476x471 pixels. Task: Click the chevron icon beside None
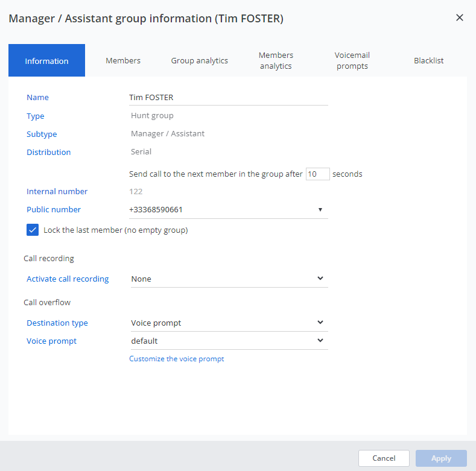(320, 279)
